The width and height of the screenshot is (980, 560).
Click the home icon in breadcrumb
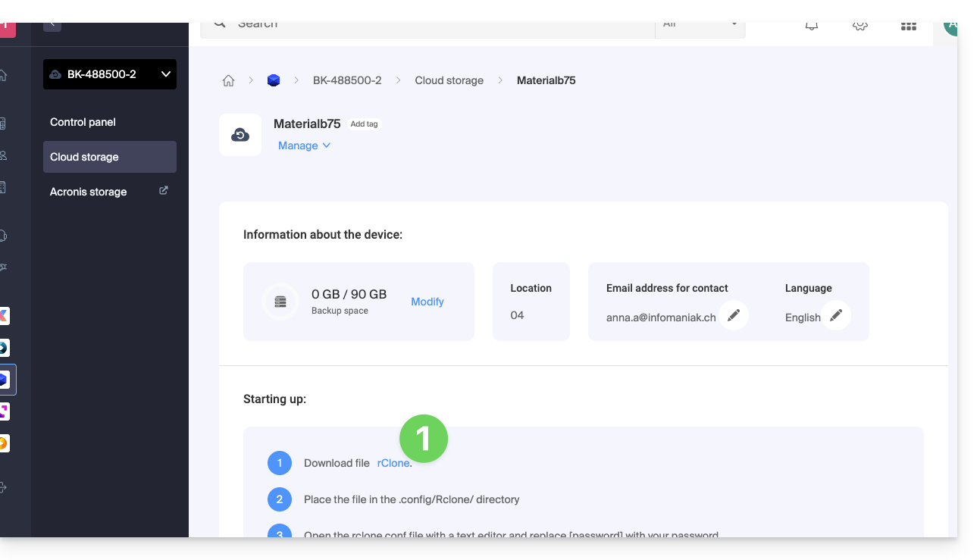point(228,80)
